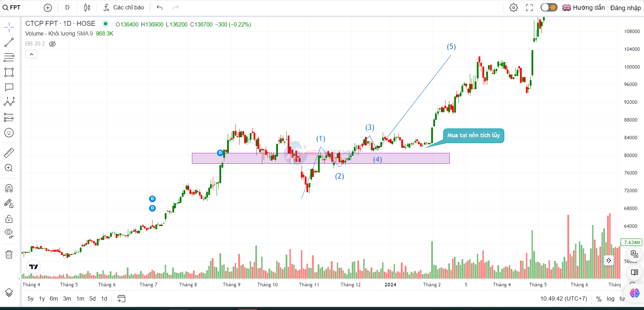Open the colorful AI brain assistant icon
Image resolution: width=644 pixels, height=310 pixels.
click(635, 293)
